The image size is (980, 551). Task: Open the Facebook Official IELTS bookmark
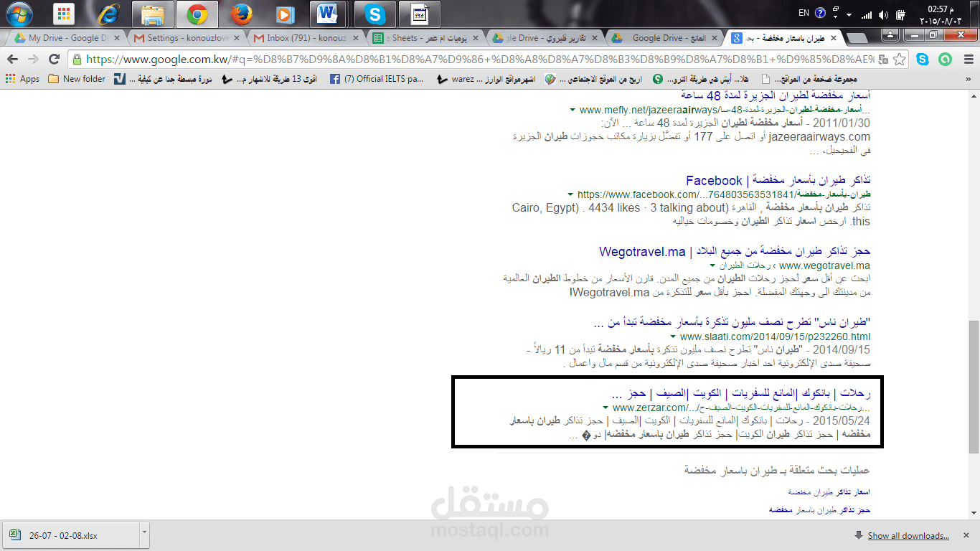coord(377,79)
